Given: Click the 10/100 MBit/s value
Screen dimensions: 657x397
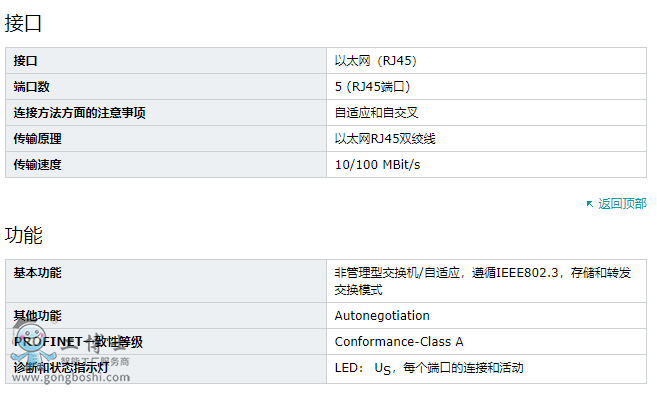Looking at the screenshot, I should (377, 165).
